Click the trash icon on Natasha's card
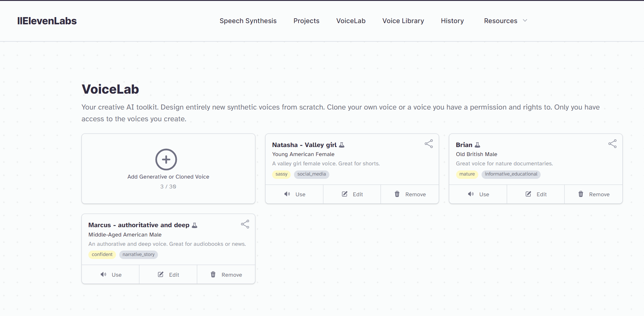The height and width of the screenshot is (316, 644). pyautogui.click(x=397, y=194)
